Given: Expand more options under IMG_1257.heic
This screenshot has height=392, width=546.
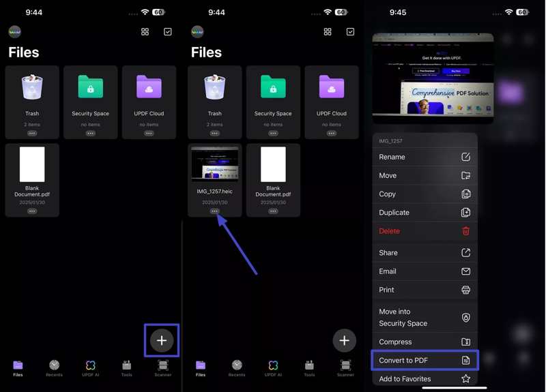Looking at the screenshot, I should point(215,211).
